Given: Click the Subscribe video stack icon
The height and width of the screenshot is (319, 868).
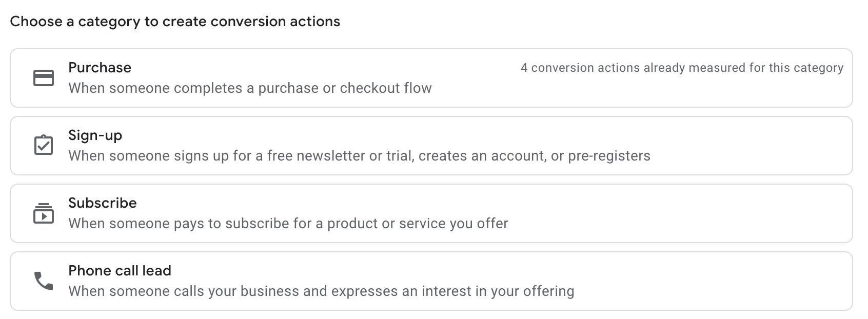Looking at the screenshot, I should (x=44, y=213).
